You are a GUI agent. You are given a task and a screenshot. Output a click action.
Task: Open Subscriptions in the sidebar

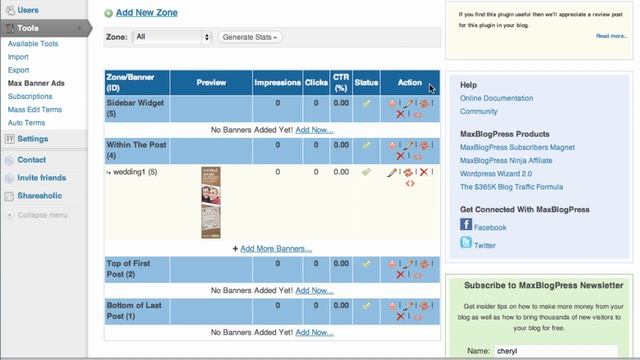pyautogui.click(x=30, y=96)
